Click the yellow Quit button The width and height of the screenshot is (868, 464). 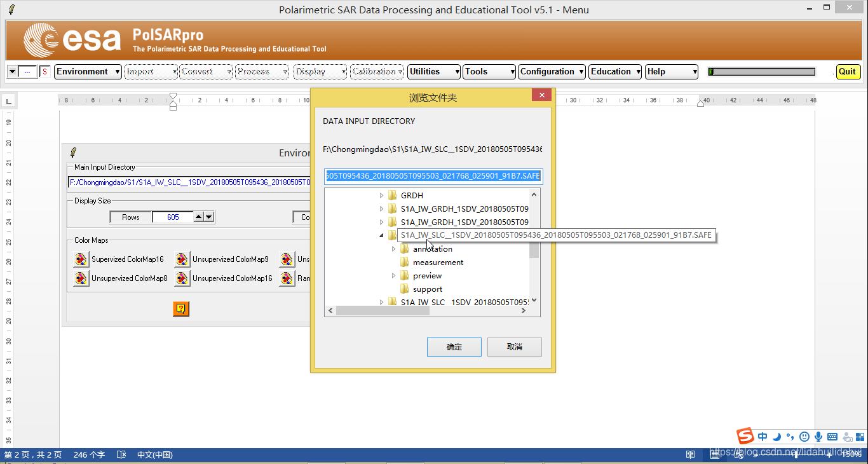pos(848,72)
